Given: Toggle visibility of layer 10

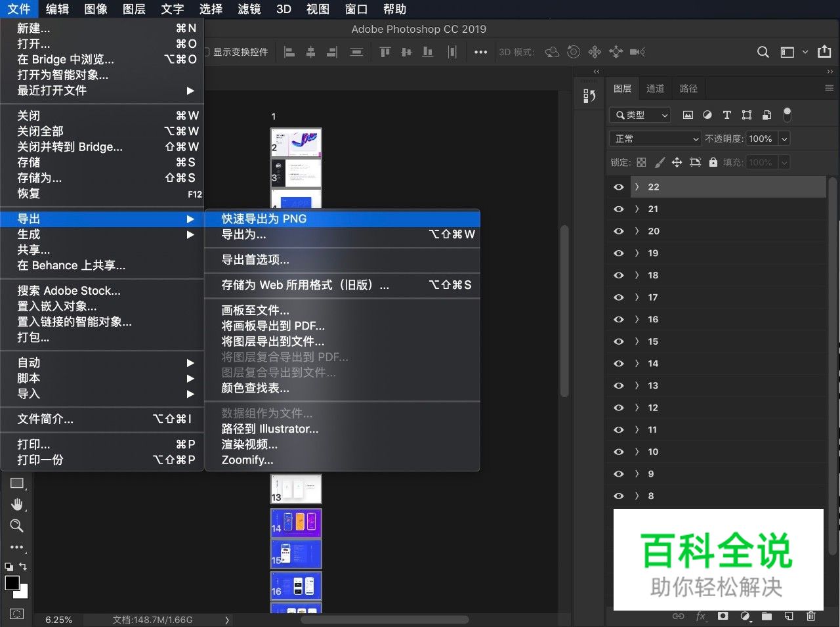Looking at the screenshot, I should [x=618, y=452].
